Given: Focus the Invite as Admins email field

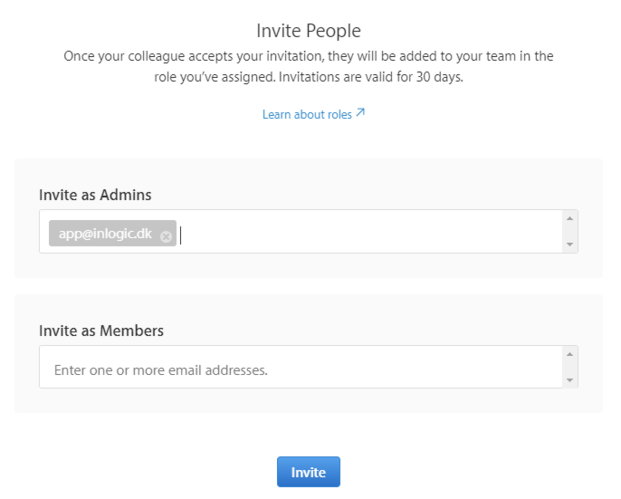Looking at the screenshot, I should pyautogui.click(x=370, y=232).
